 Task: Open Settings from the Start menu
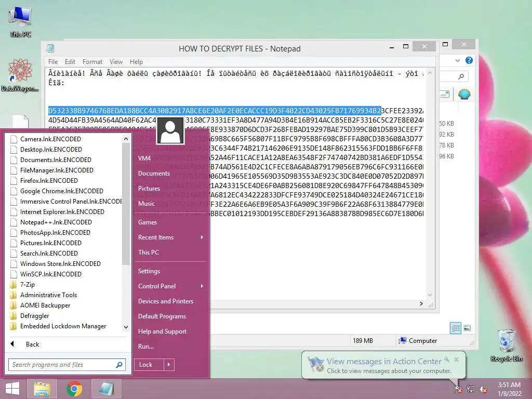click(149, 271)
